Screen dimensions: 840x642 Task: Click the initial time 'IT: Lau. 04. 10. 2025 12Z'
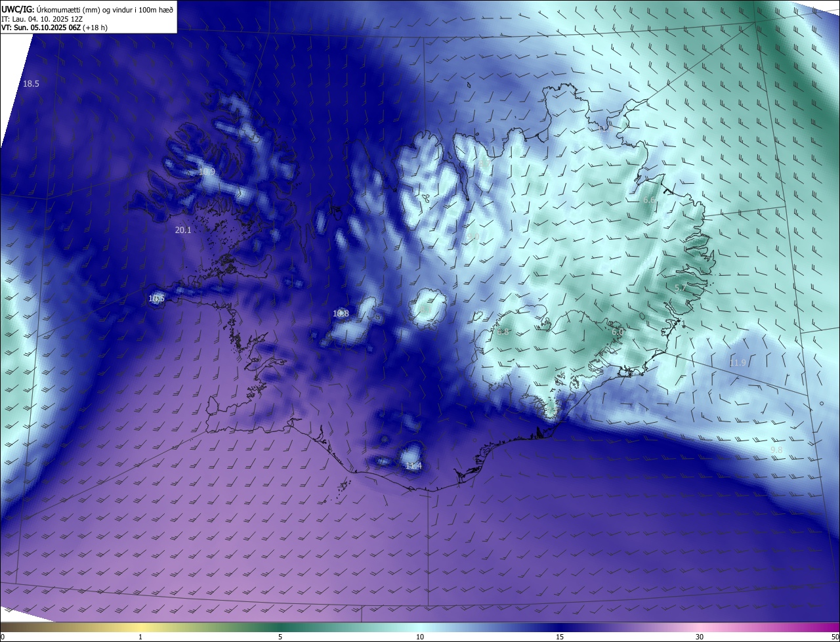[x=42, y=19]
